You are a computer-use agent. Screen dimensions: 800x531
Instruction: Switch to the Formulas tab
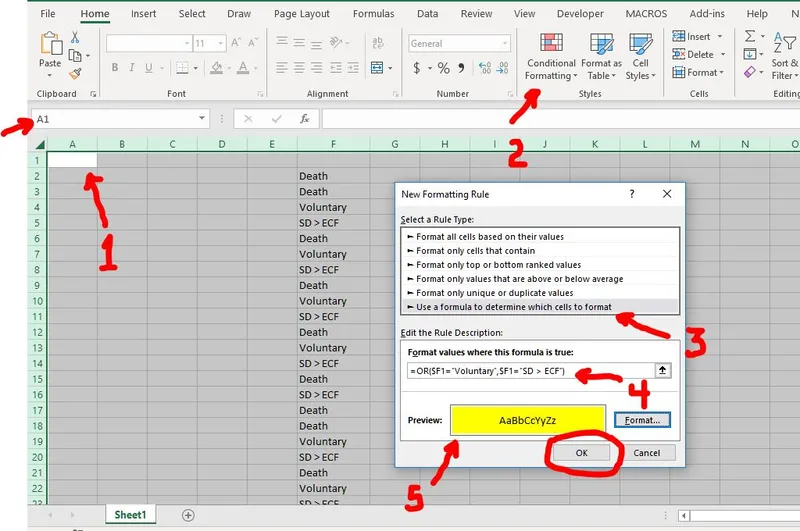373,14
